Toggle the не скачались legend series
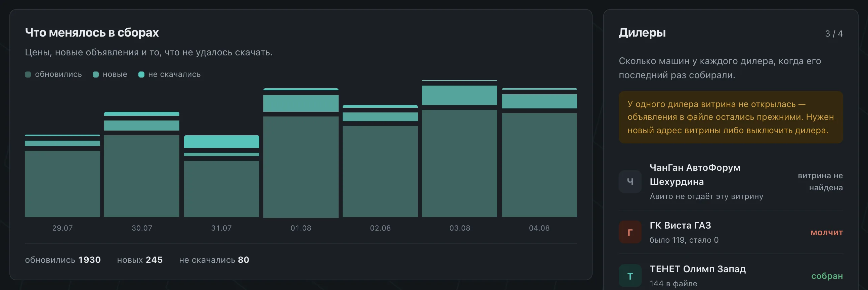Image resolution: width=868 pixels, height=290 pixels. (170, 75)
